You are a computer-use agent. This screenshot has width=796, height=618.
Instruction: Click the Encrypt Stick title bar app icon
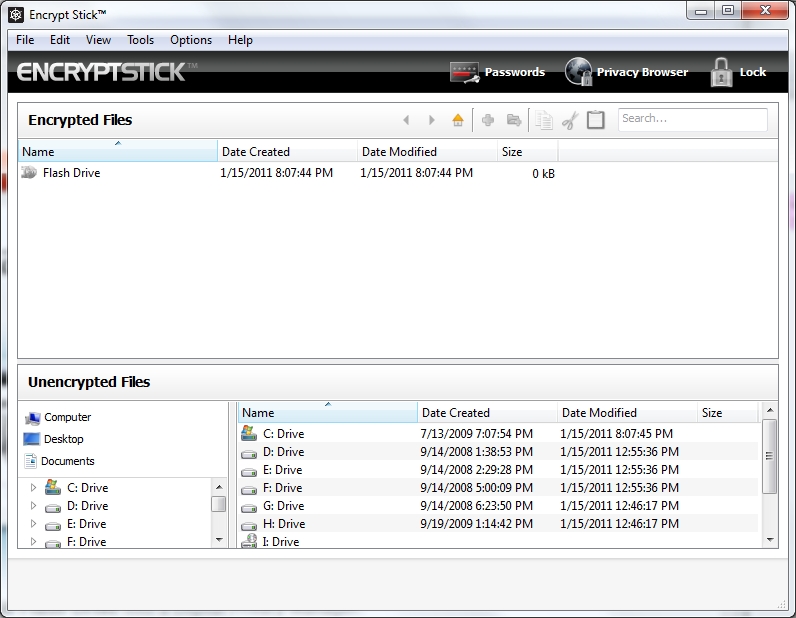click(16, 15)
